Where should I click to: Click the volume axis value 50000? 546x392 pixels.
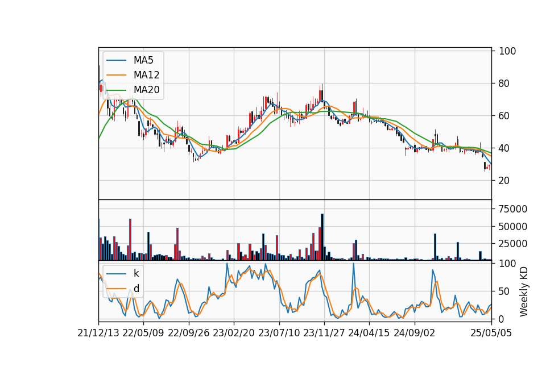pos(513,227)
